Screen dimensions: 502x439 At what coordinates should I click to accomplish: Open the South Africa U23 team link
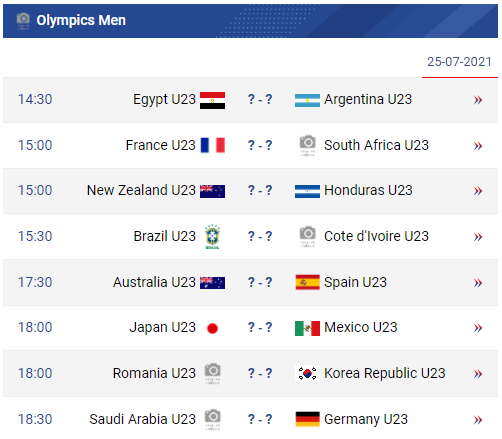[376, 145]
